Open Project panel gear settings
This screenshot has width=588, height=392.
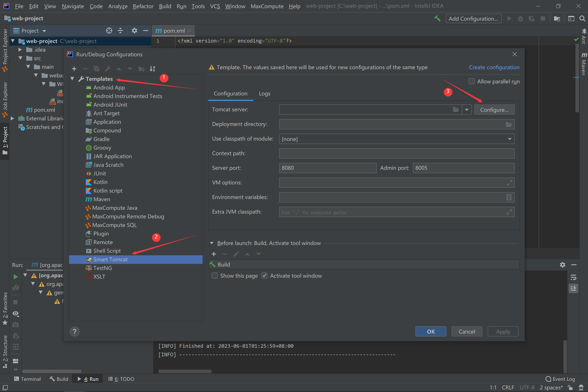pyautogui.click(x=135, y=31)
